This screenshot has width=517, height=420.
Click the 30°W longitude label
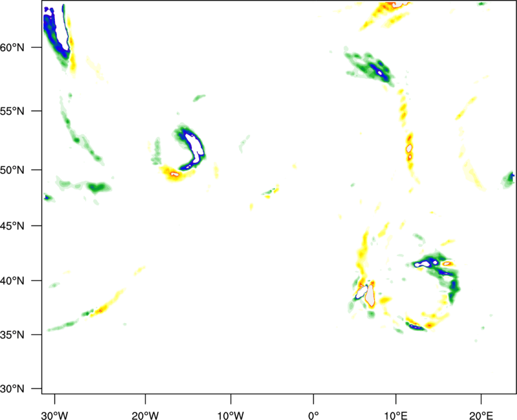click(x=55, y=415)
